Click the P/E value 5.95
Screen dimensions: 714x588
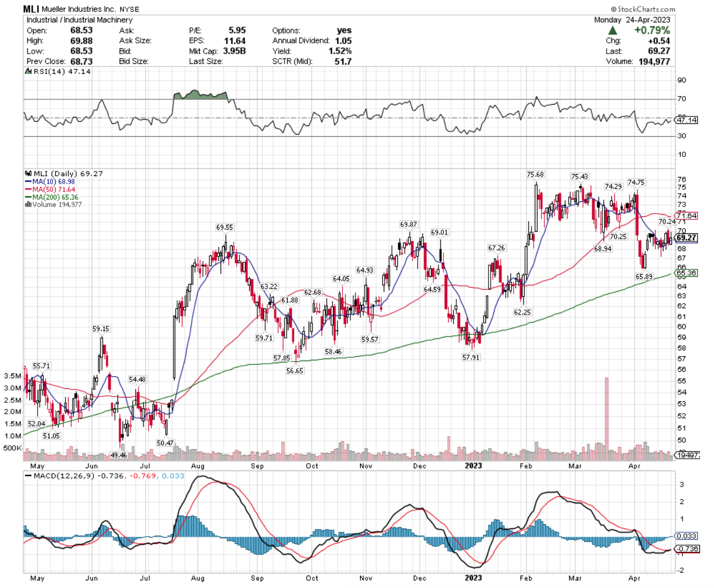pyautogui.click(x=237, y=31)
